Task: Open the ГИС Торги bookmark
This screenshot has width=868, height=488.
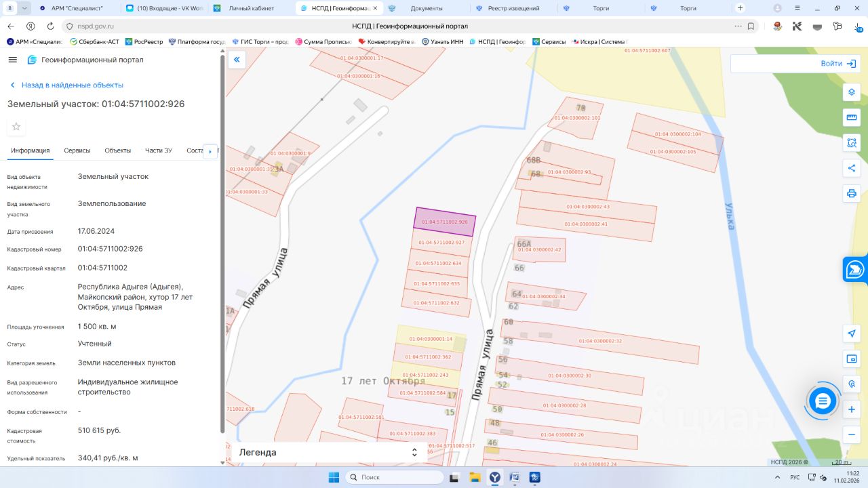Action: [260, 42]
